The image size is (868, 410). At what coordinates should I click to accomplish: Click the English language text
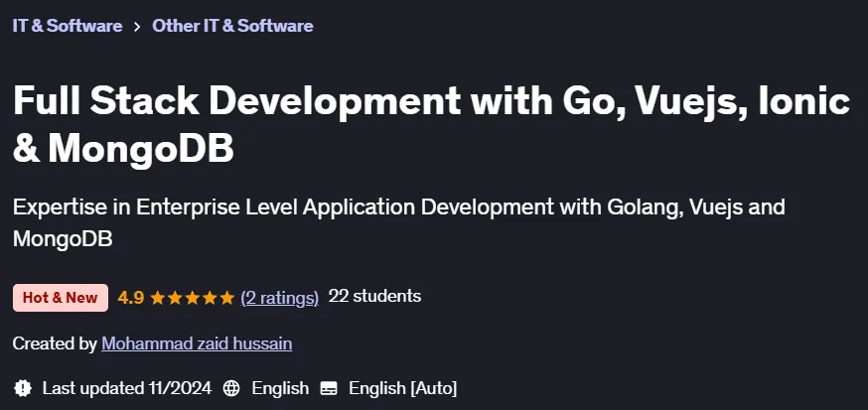[280, 388]
